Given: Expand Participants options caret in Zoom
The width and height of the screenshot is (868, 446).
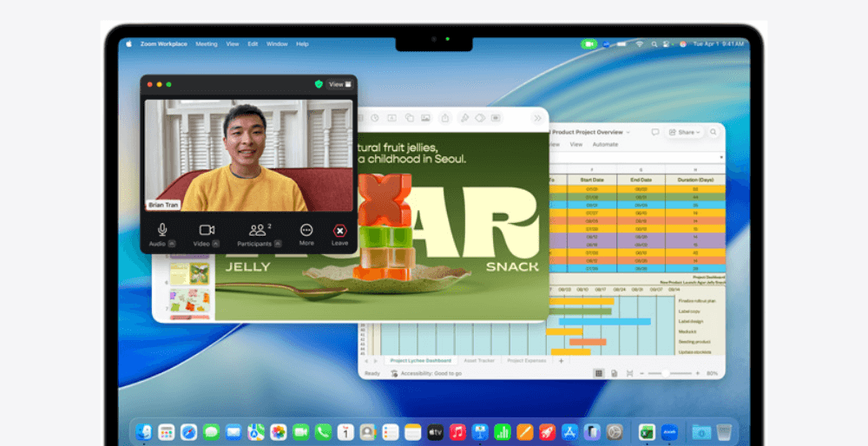Looking at the screenshot, I should pos(278,244).
